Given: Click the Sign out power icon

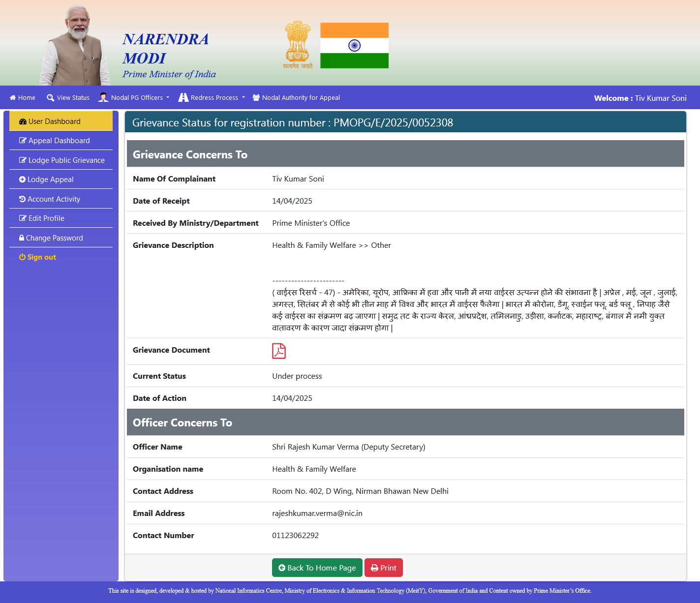Looking at the screenshot, I should (22, 257).
